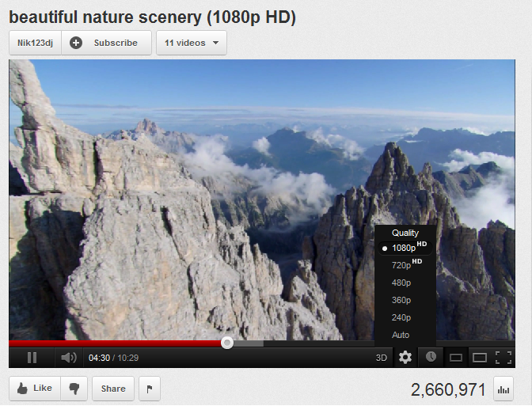This screenshot has width=532, height=406.
Task: Enter full screen mode
Action: tap(503, 358)
